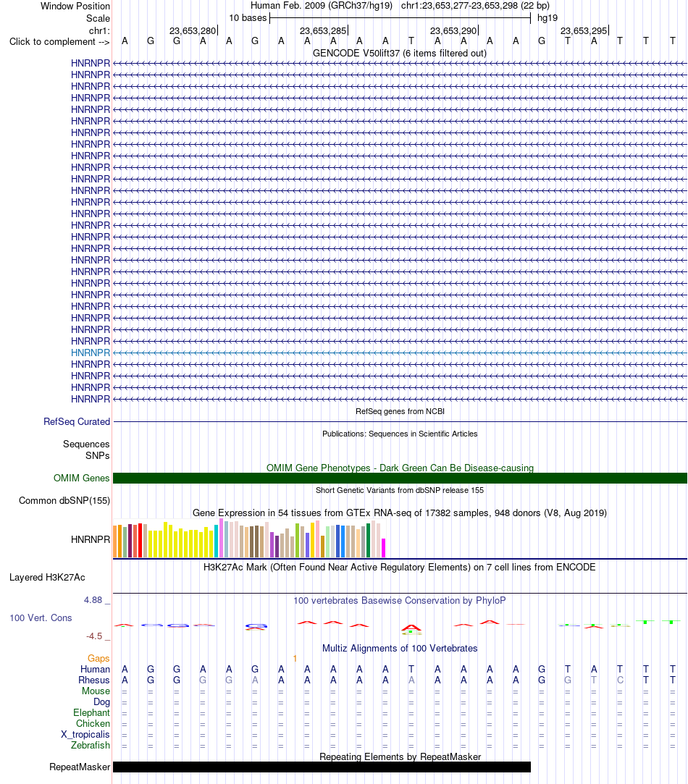Click the X_tropicalis alignment row label
This screenshot has height=784, width=688.
click(x=85, y=735)
